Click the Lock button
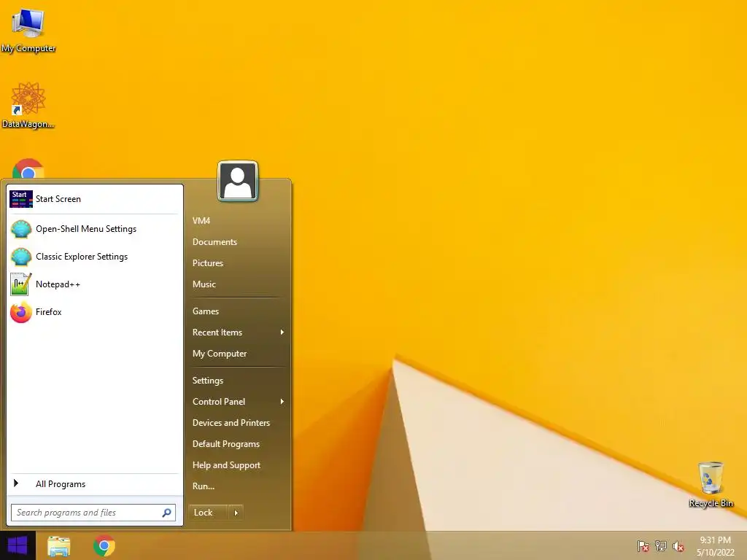Image resolution: width=747 pixels, height=560 pixels. click(x=208, y=513)
